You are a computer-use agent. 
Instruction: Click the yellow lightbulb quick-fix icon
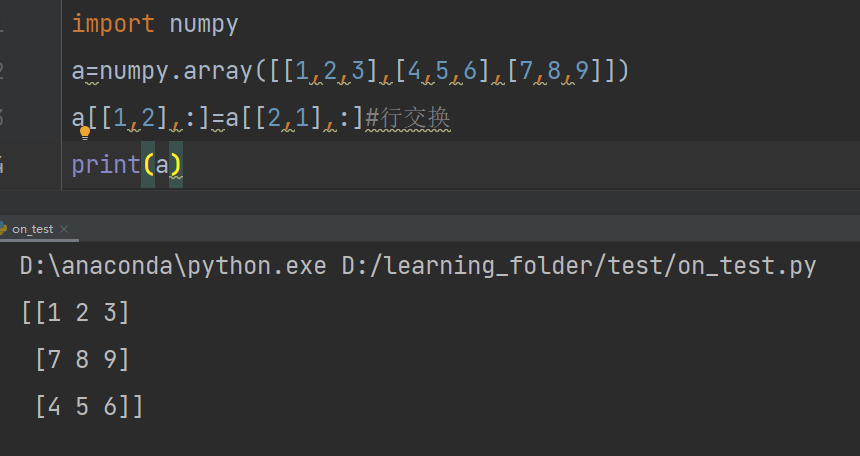point(85,133)
